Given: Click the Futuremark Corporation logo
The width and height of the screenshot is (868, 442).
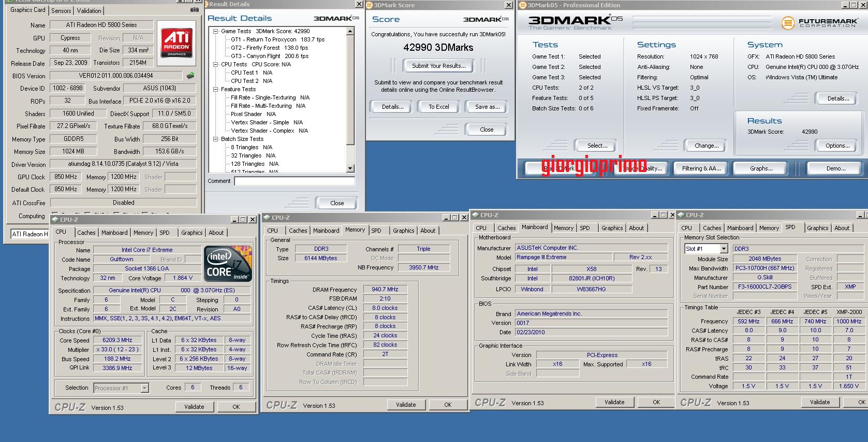Looking at the screenshot, I should [819, 23].
